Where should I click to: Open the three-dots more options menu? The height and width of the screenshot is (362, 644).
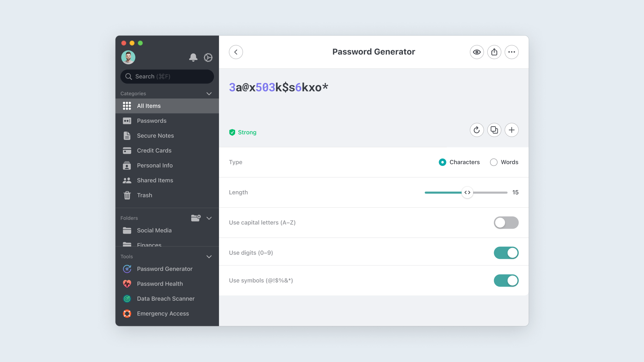(512, 52)
